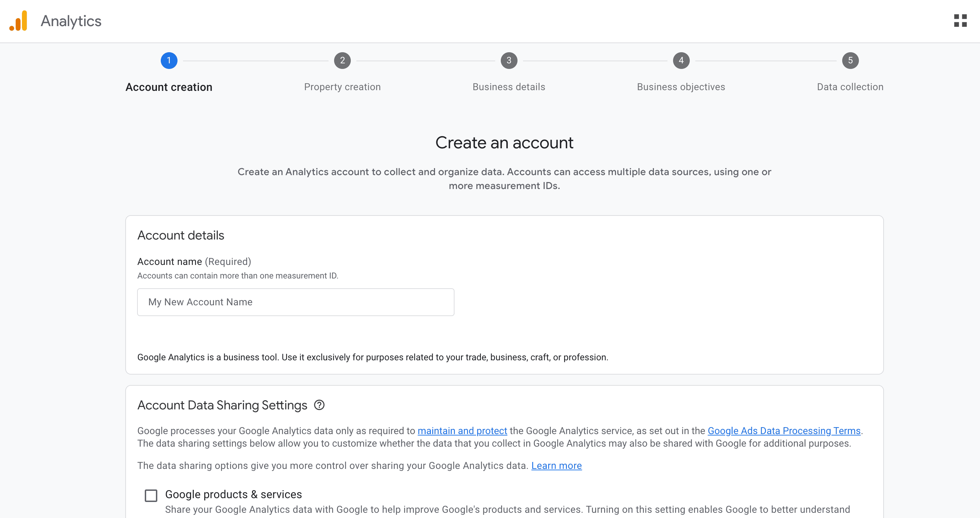This screenshot has height=518, width=980.
Task: Click the step 5 circle indicator
Action: pyautogui.click(x=850, y=60)
